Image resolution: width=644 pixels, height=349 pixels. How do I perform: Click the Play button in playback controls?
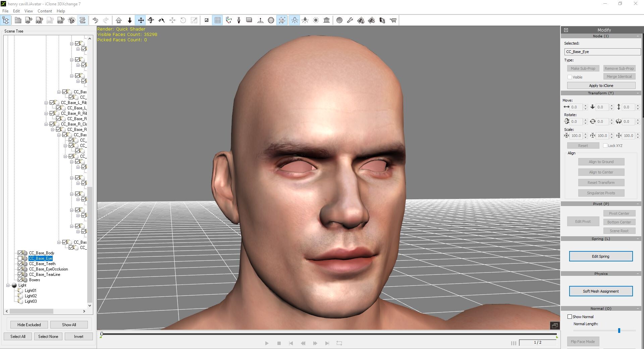[x=267, y=343]
